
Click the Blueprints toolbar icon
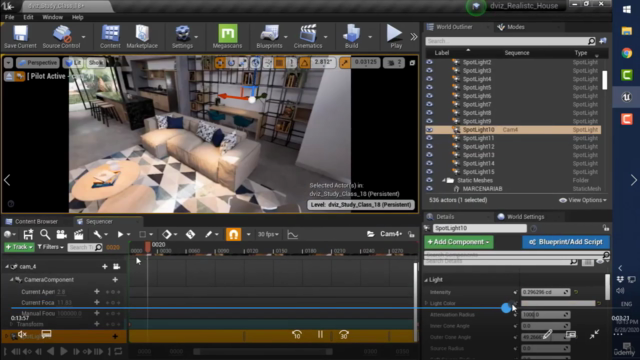269,36
